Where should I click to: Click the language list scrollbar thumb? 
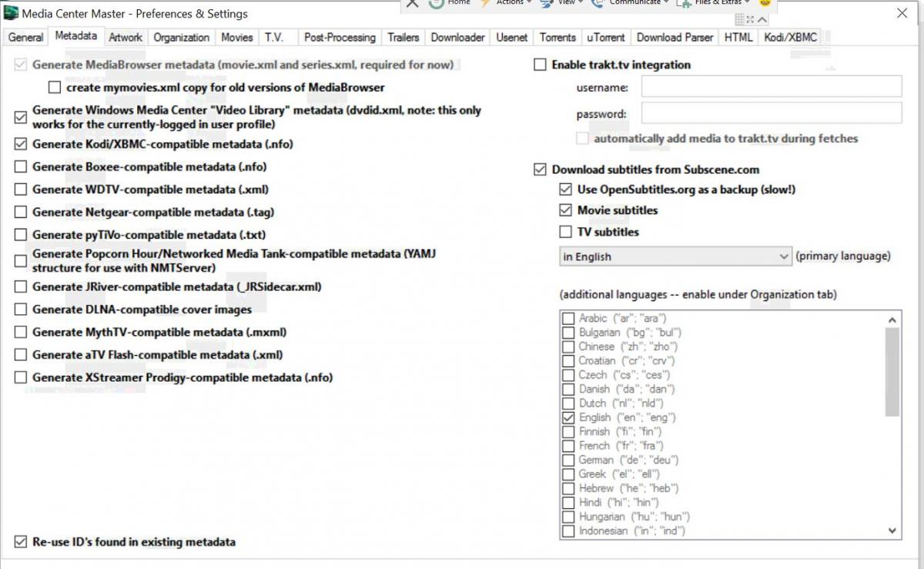click(892, 372)
